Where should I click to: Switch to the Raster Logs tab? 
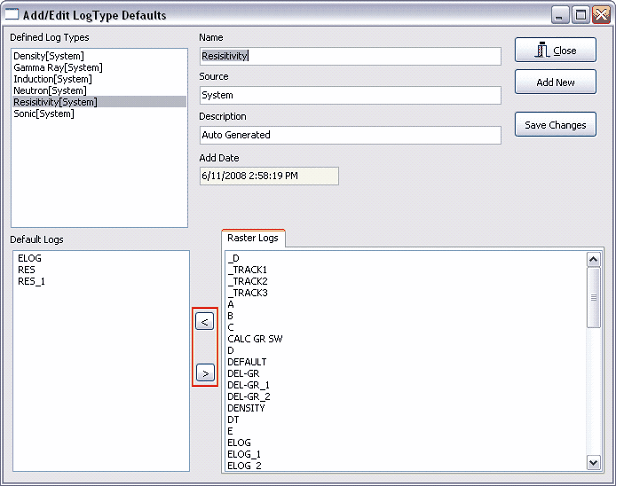253,238
